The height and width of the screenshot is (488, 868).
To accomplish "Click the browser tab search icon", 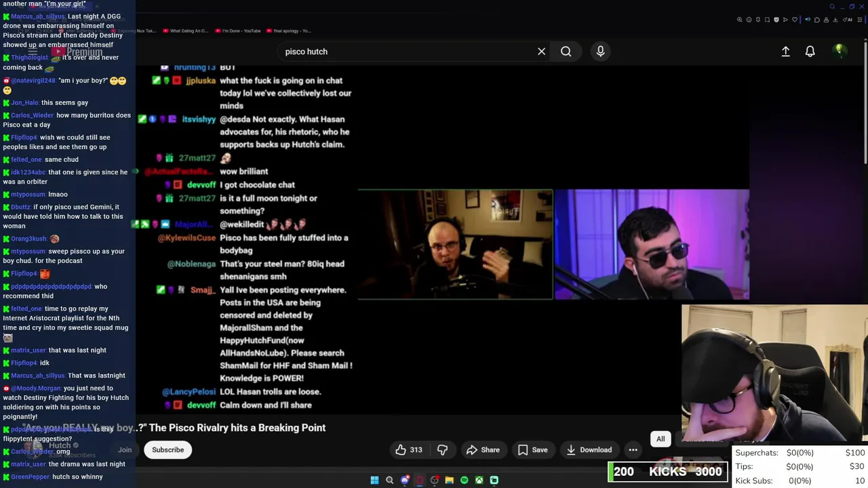I will pyautogui.click(x=832, y=7).
